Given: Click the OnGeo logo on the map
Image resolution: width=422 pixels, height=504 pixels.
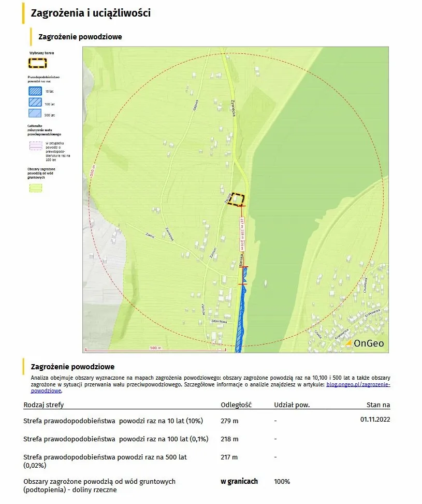Looking at the screenshot, I should pos(365,343).
